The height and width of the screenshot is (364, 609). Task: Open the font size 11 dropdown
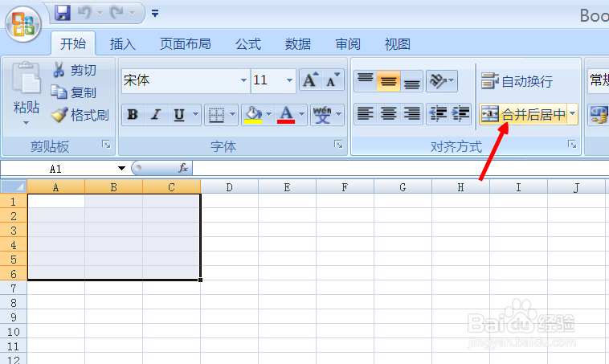coord(289,80)
